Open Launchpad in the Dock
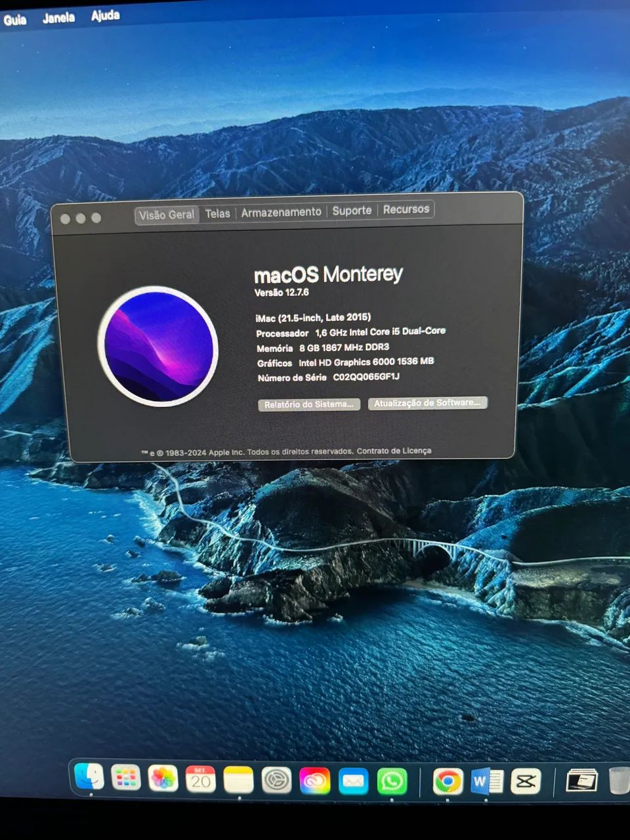The width and height of the screenshot is (630, 840). click(125, 779)
